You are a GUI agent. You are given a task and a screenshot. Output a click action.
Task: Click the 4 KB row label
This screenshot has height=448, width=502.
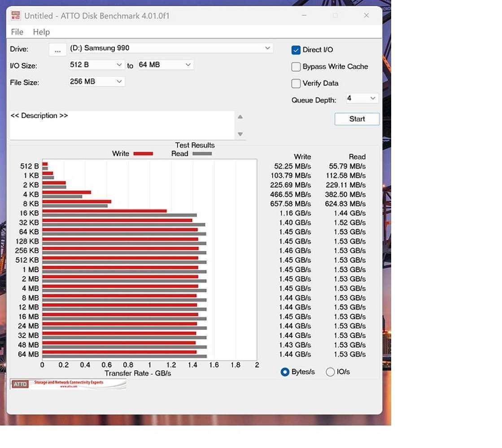click(x=31, y=195)
